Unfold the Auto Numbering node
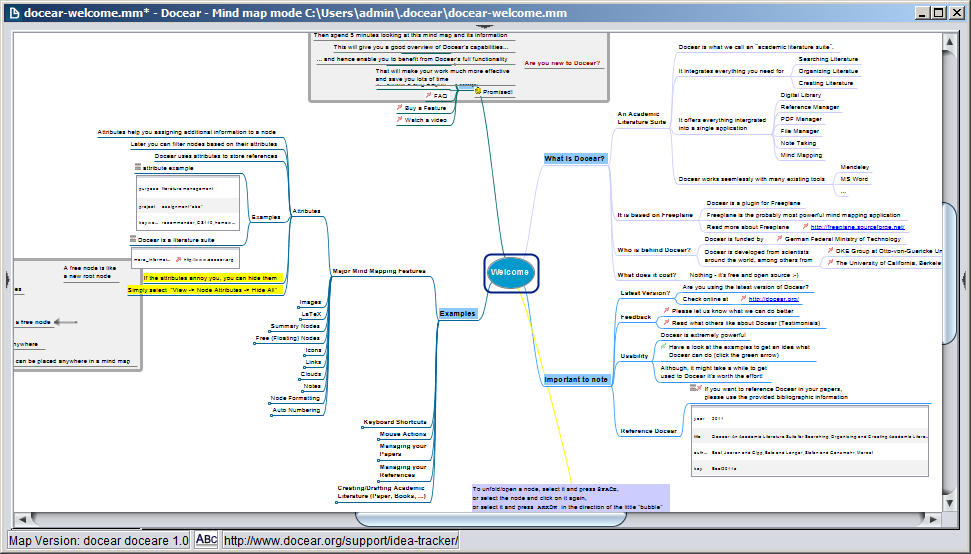Screen dimensions: 971x554 point(272,415)
